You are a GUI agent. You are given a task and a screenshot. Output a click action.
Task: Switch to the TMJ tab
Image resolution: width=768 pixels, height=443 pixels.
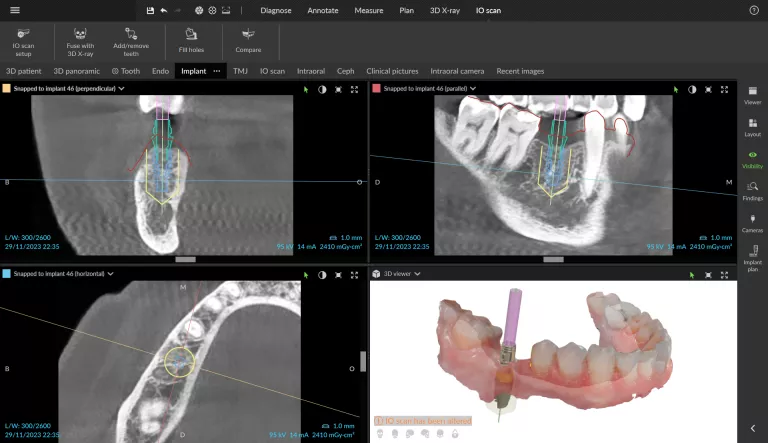pyautogui.click(x=240, y=71)
